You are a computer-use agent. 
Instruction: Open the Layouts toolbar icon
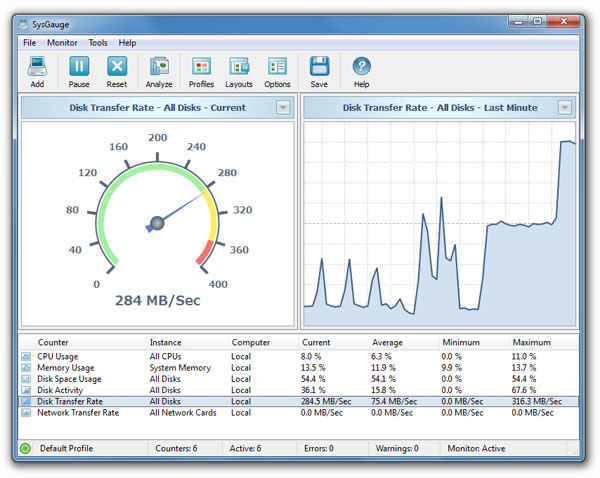(x=239, y=66)
